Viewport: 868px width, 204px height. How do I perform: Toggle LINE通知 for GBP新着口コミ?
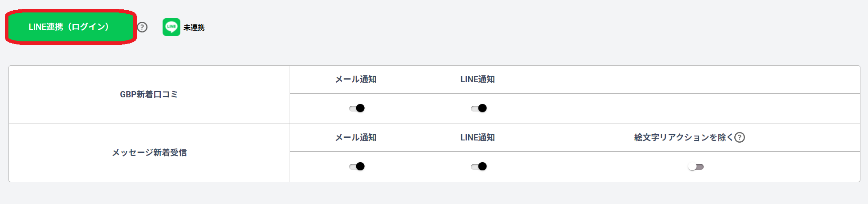pyautogui.click(x=479, y=108)
